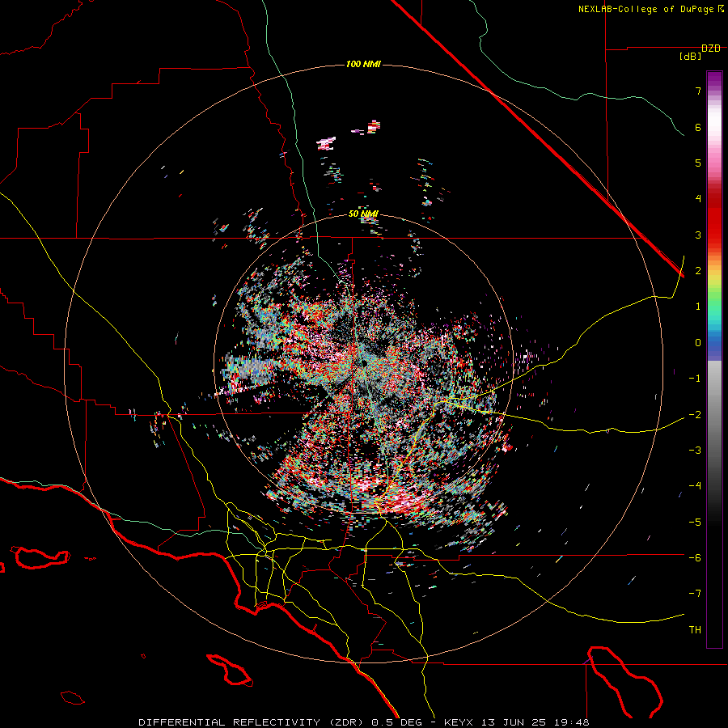Click the 0 value on color scale

coord(698,342)
